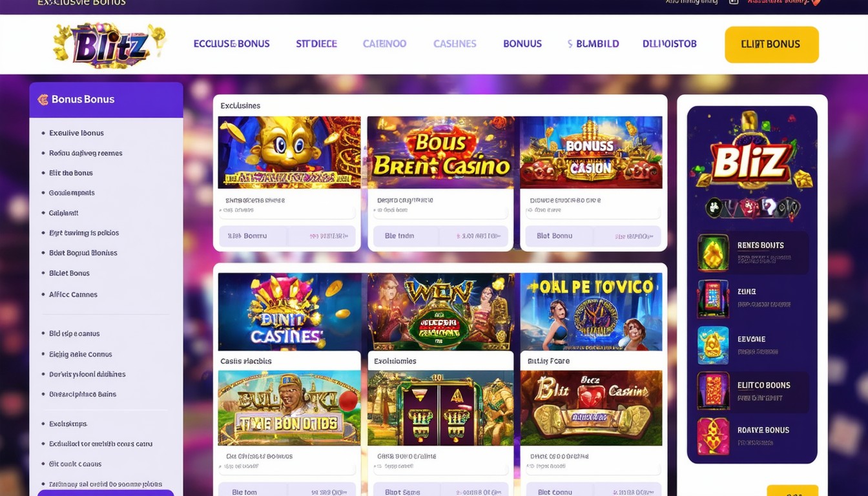Screen dimensions: 868x496
Task: Click the Blat Bonnu button under Bonuss Casion
Action: (x=555, y=236)
